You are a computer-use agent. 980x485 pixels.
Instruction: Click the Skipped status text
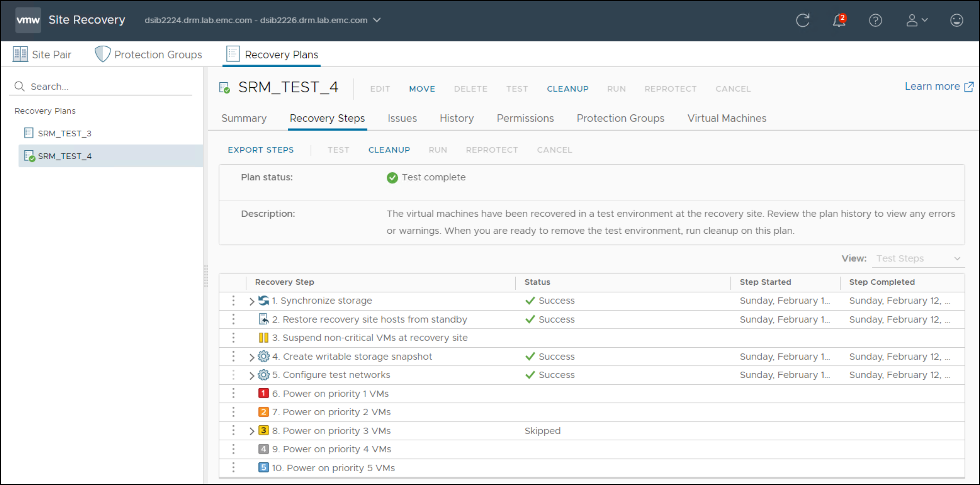(542, 431)
